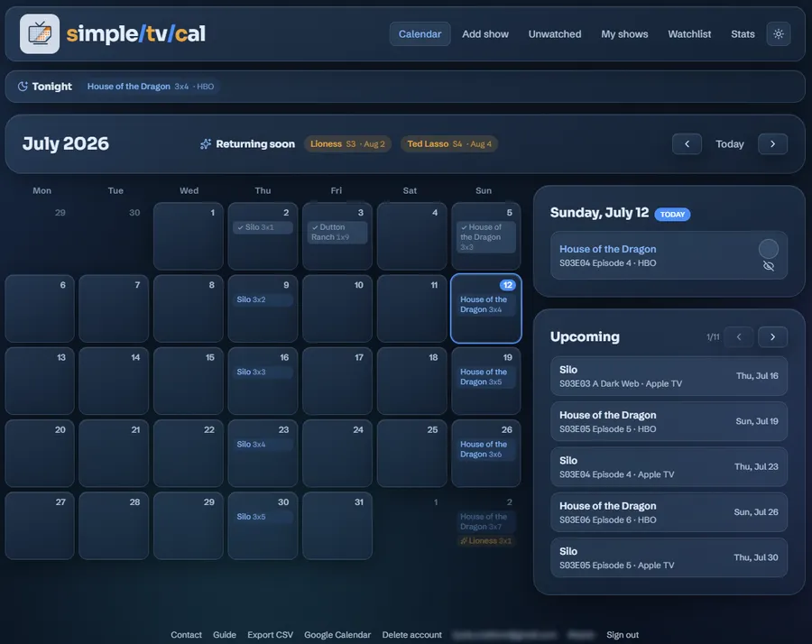Toggle the light/dark theme sun icon
Screen dimensions: 812x644
(779, 34)
